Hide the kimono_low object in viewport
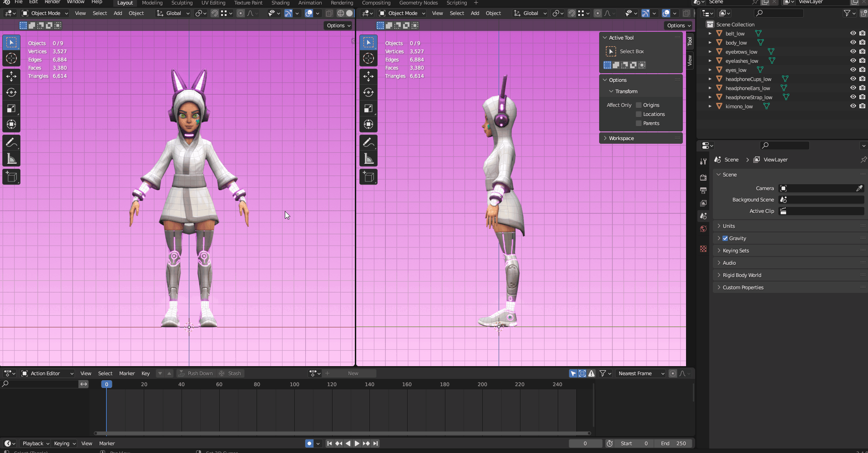 pos(853,106)
